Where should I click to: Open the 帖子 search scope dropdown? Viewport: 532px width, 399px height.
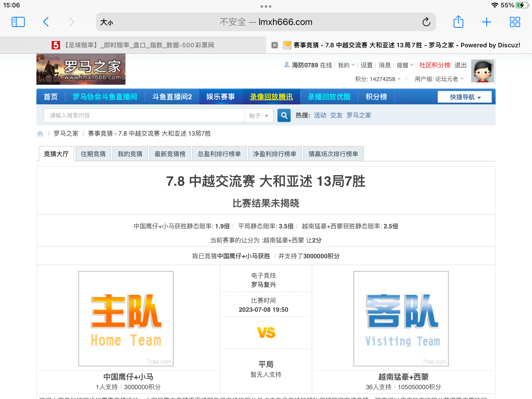click(259, 115)
